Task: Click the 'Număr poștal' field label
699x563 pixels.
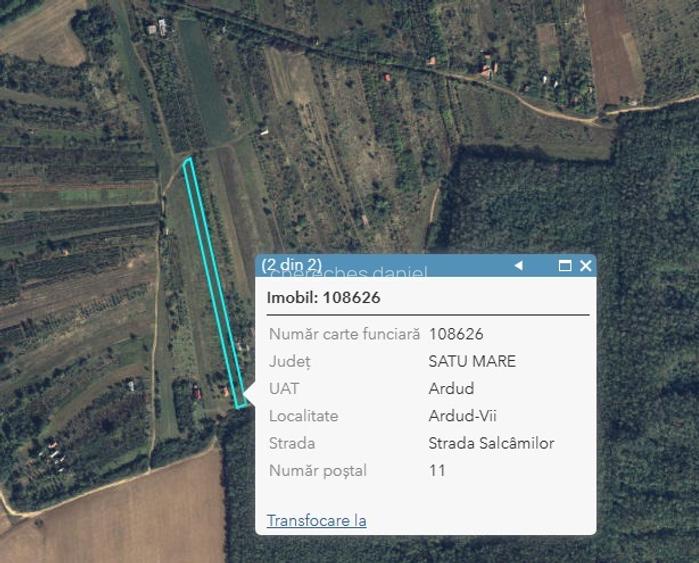Action: click(x=318, y=470)
